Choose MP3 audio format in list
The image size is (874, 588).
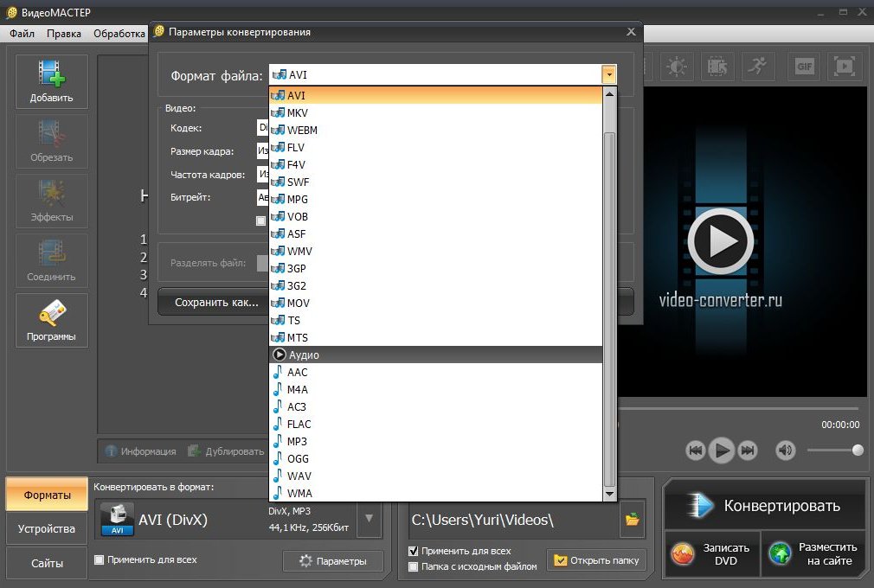pyautogui.click(x=435, y=441)
